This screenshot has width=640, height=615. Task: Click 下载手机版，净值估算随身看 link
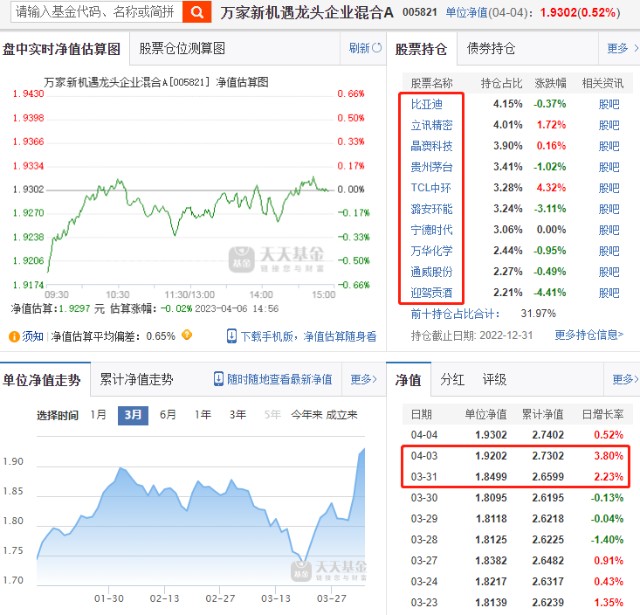309,336
